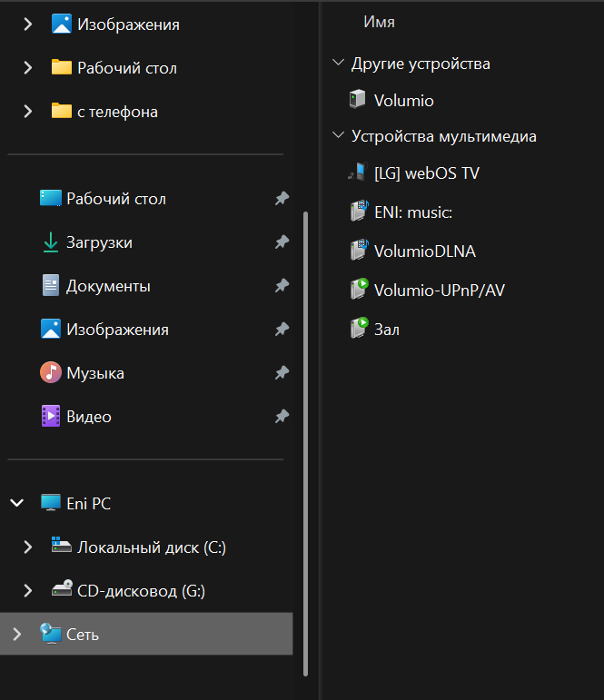Collapse the Другие устройства group
604x700 pixels.
click(x=339, y=64)
